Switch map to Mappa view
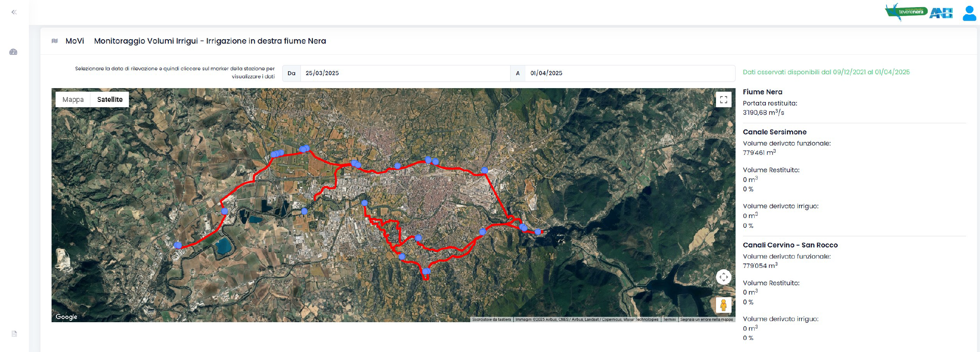This screenshot has width=980, height=352. point(73,100)
